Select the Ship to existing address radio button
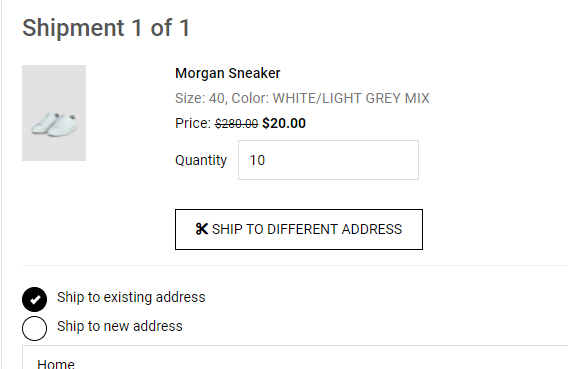 point(34,299)
